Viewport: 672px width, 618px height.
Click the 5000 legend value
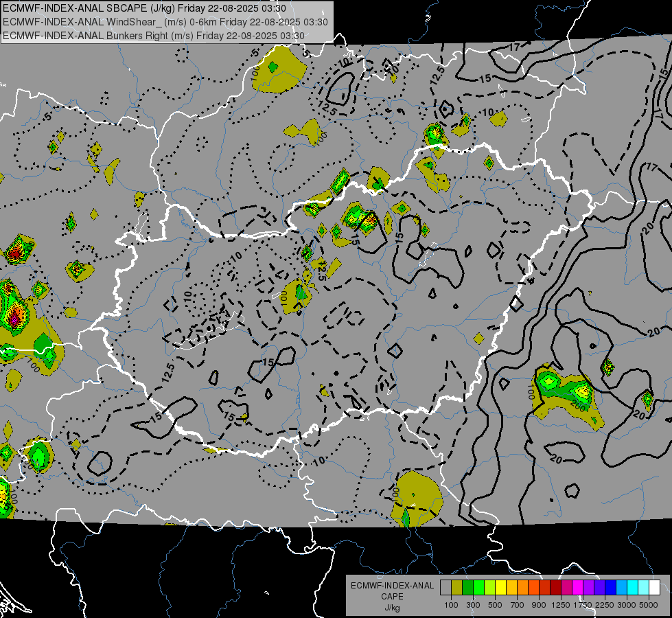pyautogui.click(x=649, y=605)
